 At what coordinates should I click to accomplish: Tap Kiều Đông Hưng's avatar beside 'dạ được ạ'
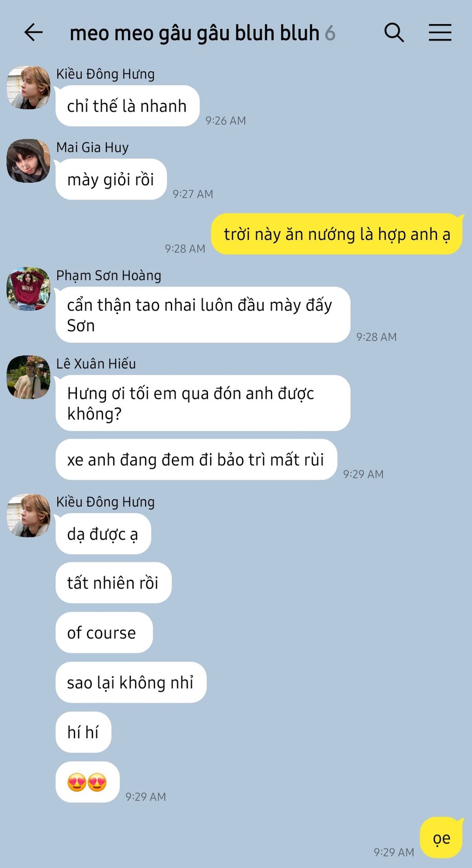[x=28, y=515]
